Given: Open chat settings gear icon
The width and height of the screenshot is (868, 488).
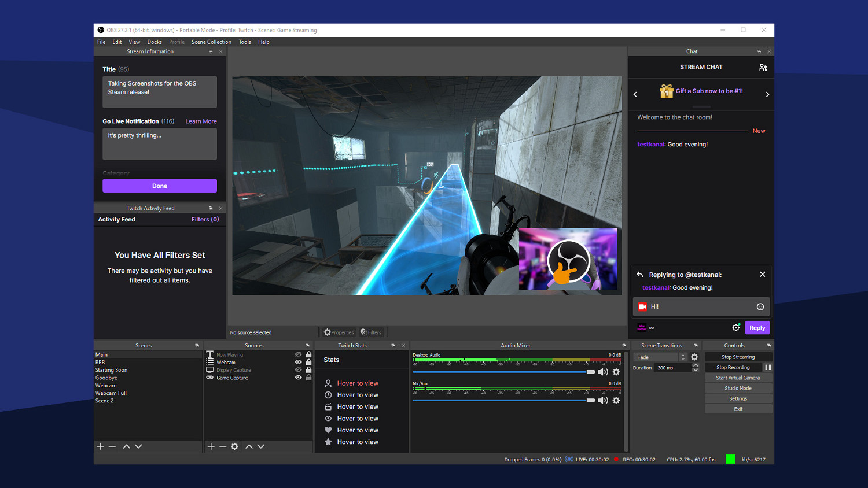Looking at the screenshot, I should pos(736,327).
